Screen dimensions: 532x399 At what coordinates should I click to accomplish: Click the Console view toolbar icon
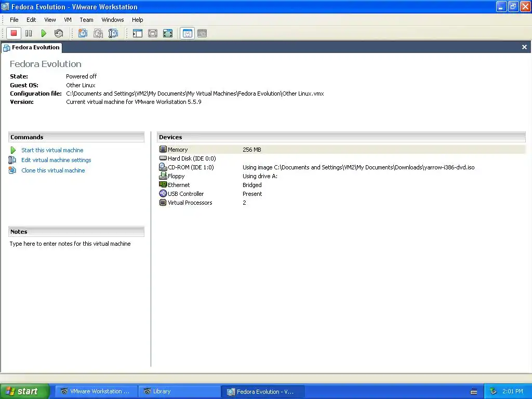[x=202, y=33]
